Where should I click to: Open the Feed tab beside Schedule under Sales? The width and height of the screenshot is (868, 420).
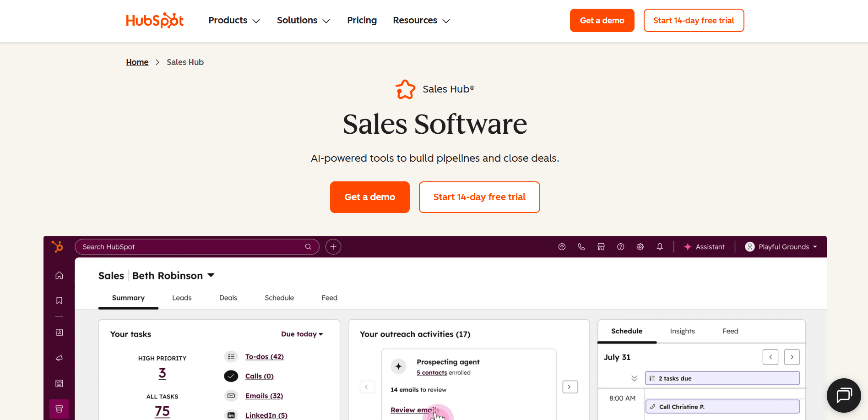[330, 298]
